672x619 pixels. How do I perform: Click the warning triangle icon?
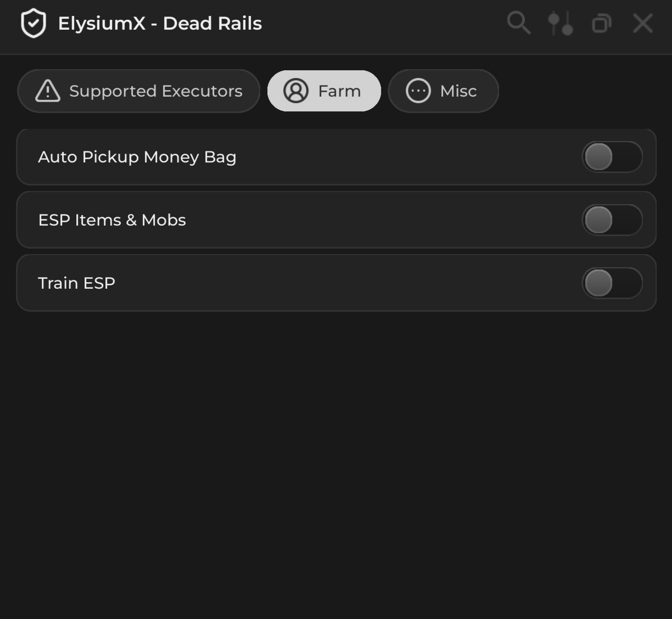(48, 91)
